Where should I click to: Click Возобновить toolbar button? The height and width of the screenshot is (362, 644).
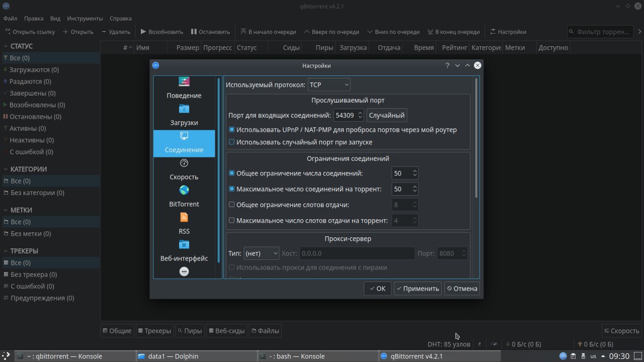162,32
